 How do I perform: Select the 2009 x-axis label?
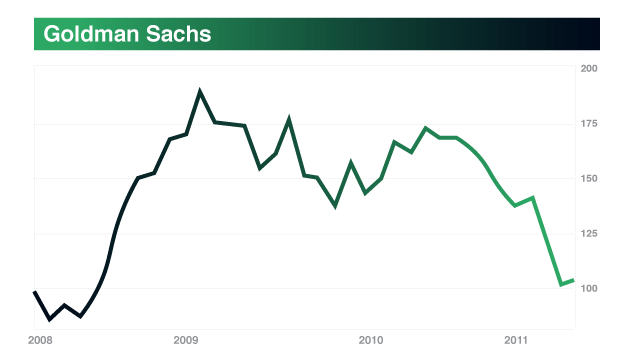click(186, 340)
